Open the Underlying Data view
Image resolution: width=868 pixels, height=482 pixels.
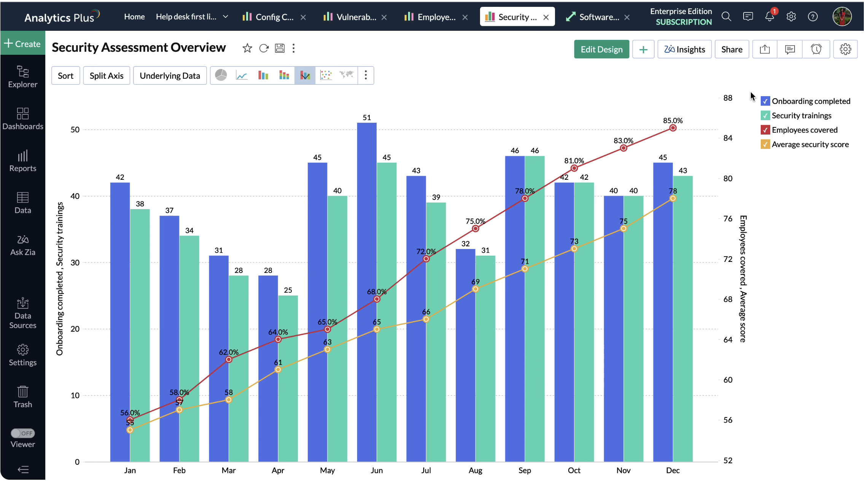[x=170, y=76]
